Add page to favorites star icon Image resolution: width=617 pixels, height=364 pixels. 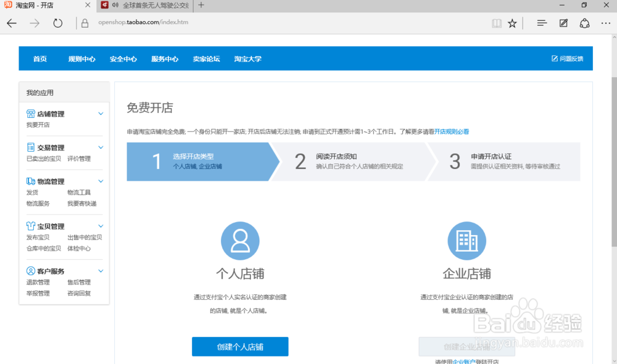(512, 23)
